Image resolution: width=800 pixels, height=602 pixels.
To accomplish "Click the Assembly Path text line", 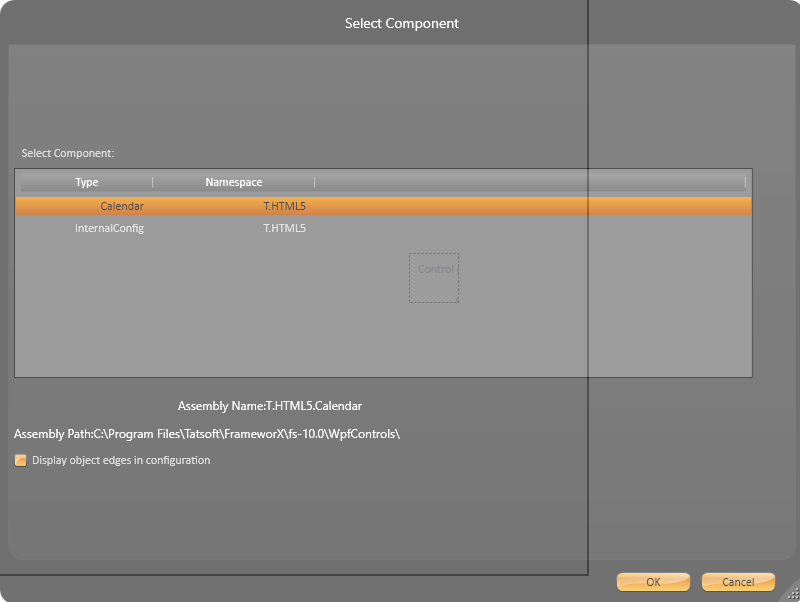I will (x=207, y=434).
